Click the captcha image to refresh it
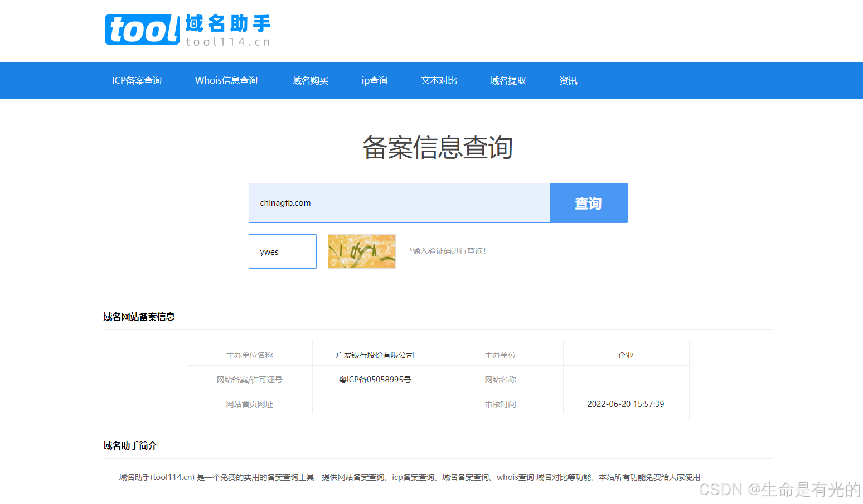 pyautogui.click(x=361, y=251)
